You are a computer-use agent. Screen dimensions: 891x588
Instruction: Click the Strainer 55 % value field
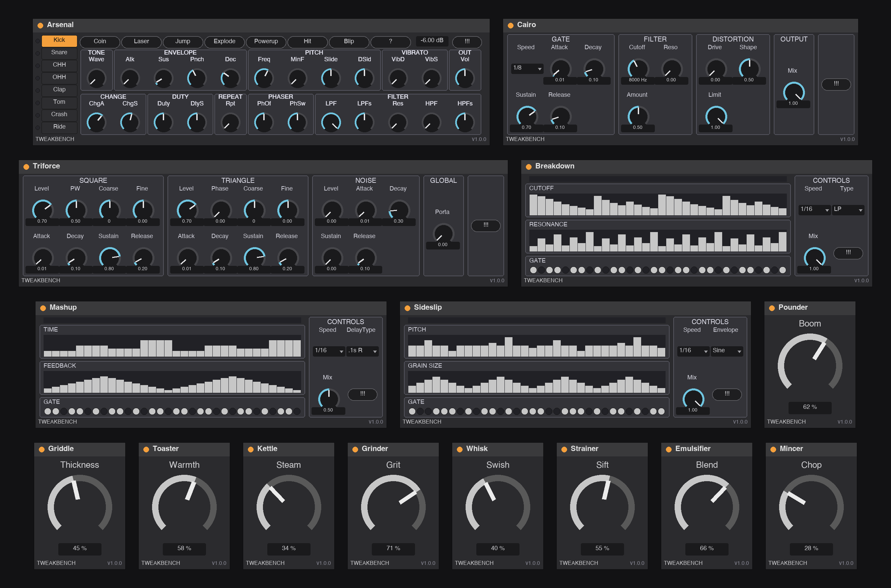[602, 548]
